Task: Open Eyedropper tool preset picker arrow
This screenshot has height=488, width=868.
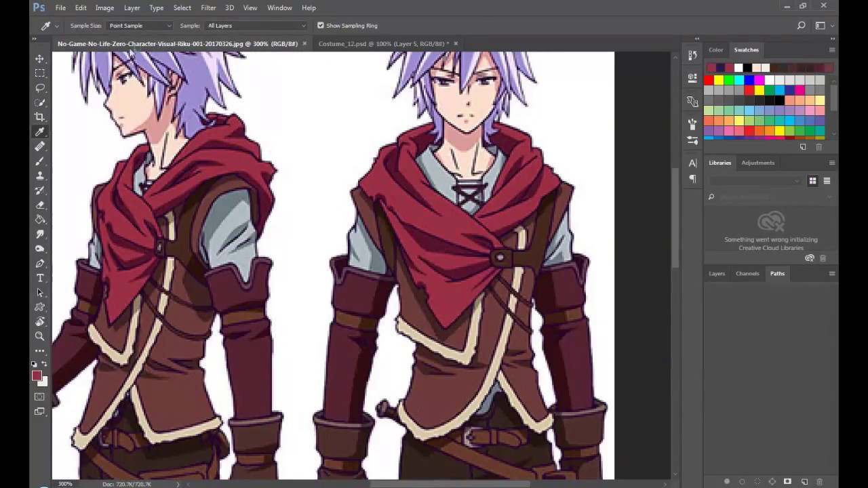Action: [x=56, y=26]
